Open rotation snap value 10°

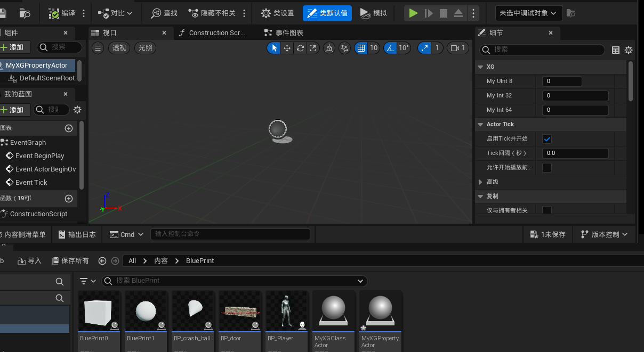(x=404, y=48)
